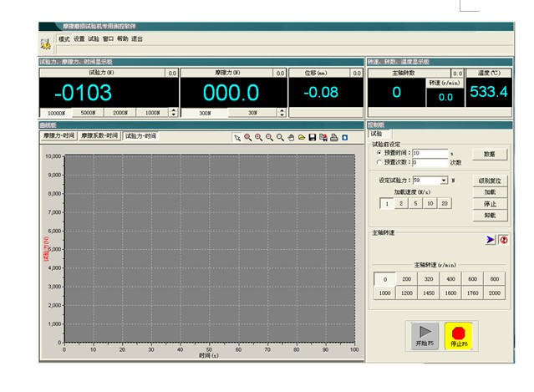Select the 5000N test force range
The image size is (534, 392).
tap(88, 113)
